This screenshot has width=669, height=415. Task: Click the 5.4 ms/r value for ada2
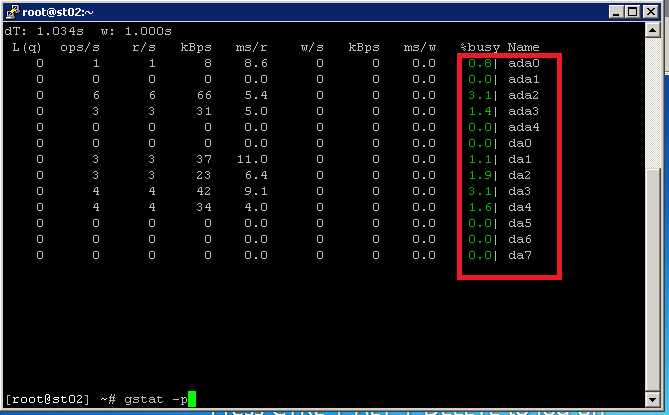256,95
